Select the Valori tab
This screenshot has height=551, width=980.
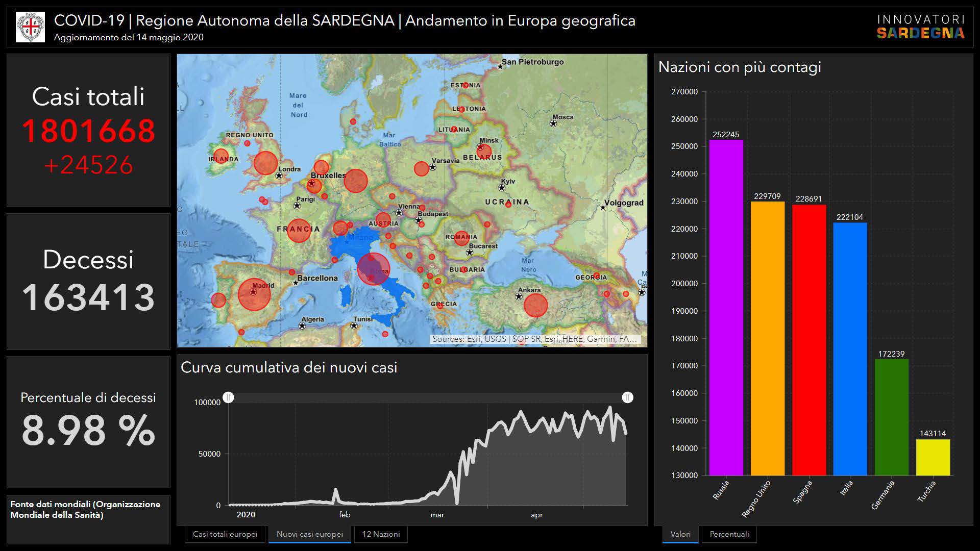(680, 534)
